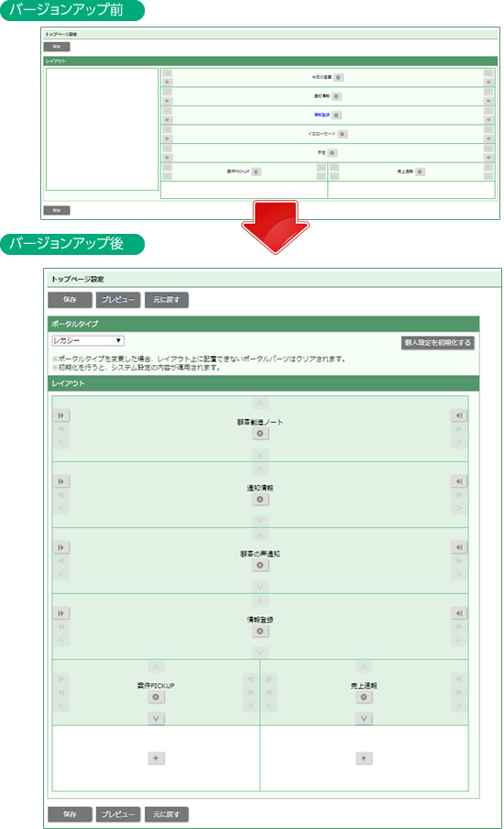504x829 pixels.
Task: Remove the 案件PICKUP portal part
Action: pos(156,697)
